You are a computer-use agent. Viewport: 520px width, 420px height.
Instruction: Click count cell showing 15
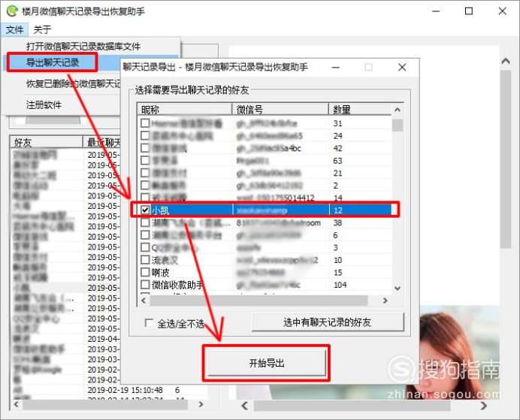(x=338, y=273)
